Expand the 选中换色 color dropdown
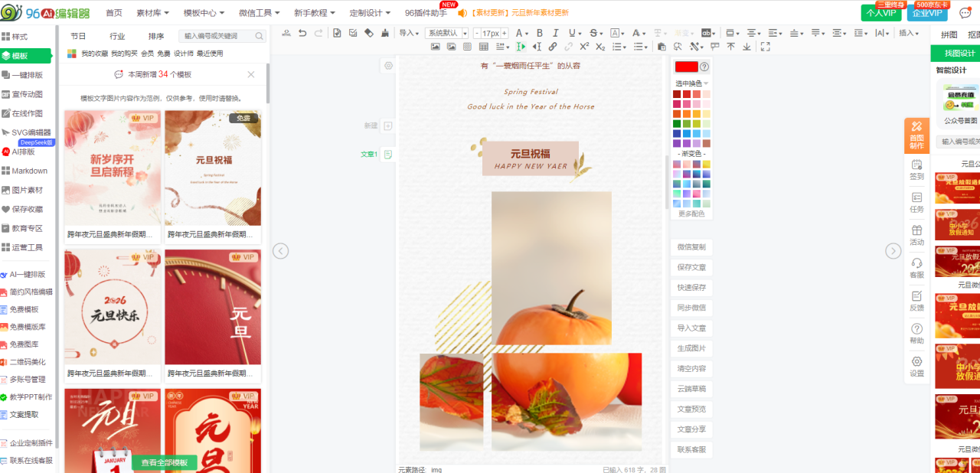 point(691,83)
